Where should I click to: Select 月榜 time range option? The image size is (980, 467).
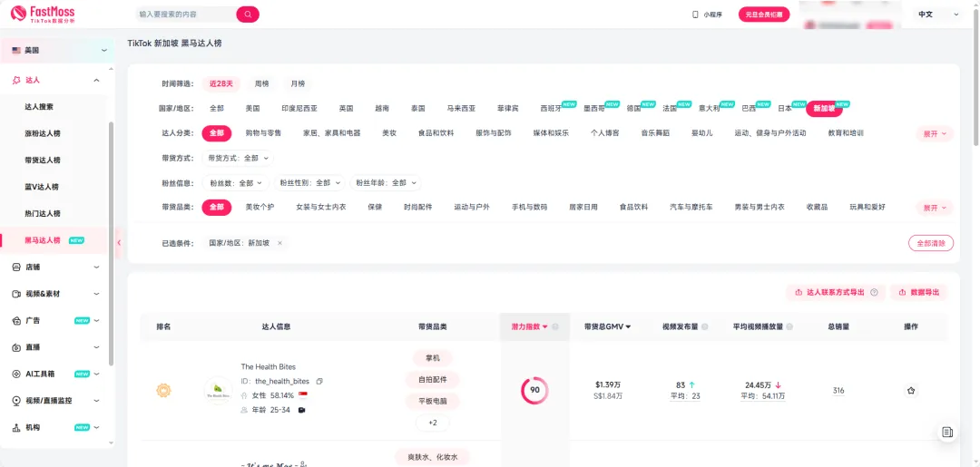pos(298,83)
